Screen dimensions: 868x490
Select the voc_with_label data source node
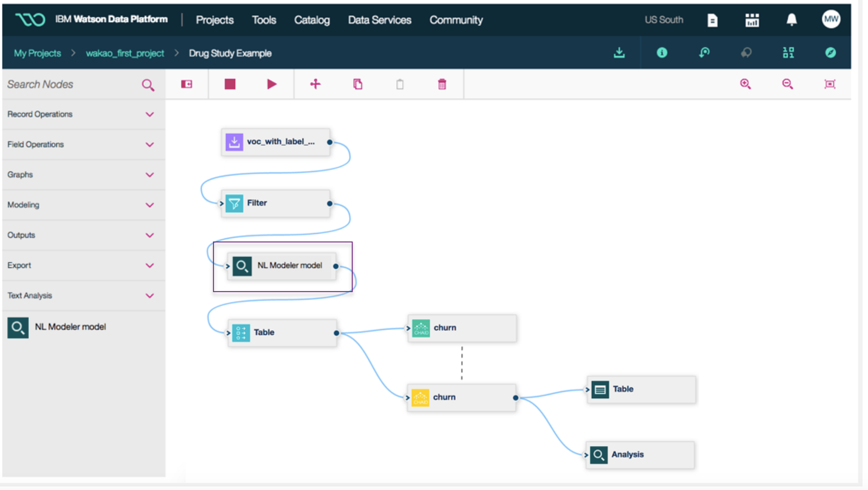point(276,142)
